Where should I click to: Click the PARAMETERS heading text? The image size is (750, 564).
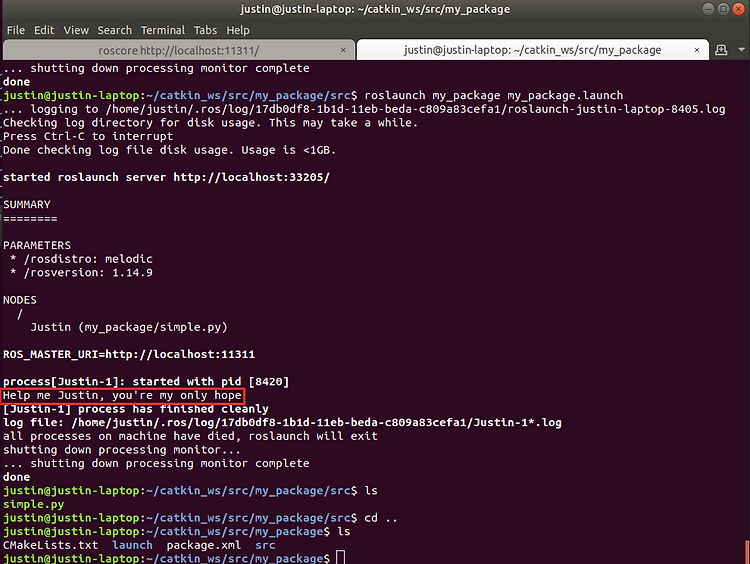pyautogui.click(x=37, y=245)
